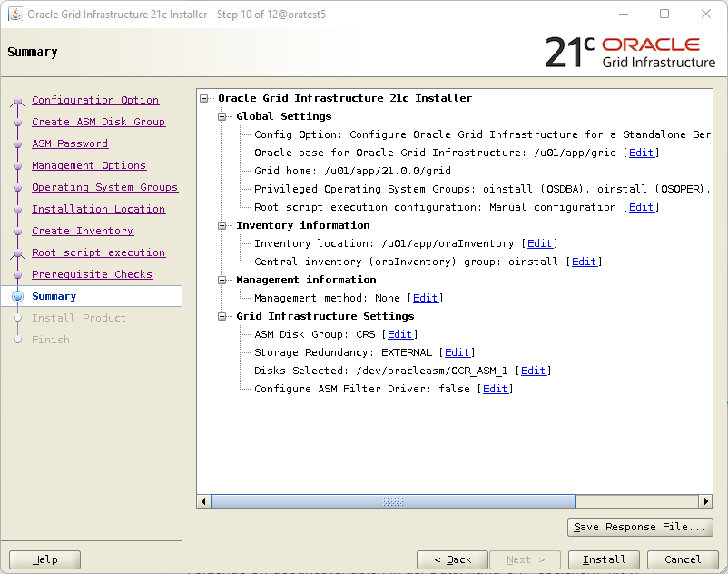Collapse the Grid Infrastructure Settings node
The width and height of the screenshot is (728, 574).
221,316
